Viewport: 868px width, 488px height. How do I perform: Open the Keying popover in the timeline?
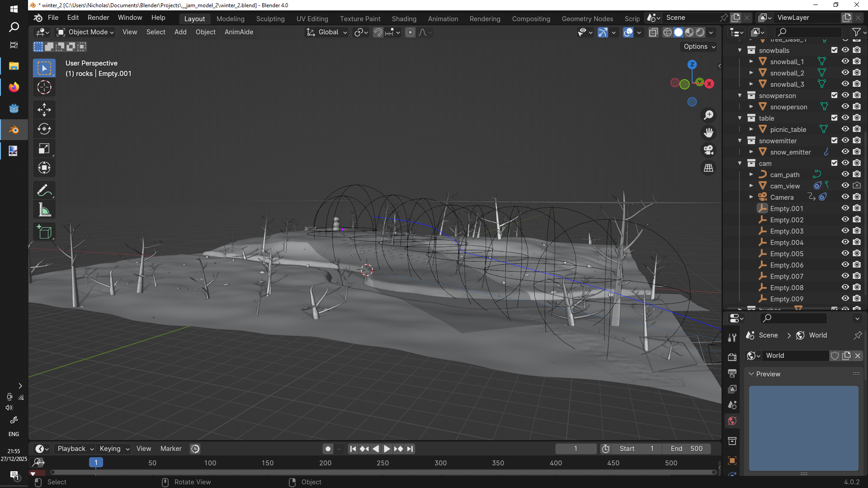[x=114, y=449]
